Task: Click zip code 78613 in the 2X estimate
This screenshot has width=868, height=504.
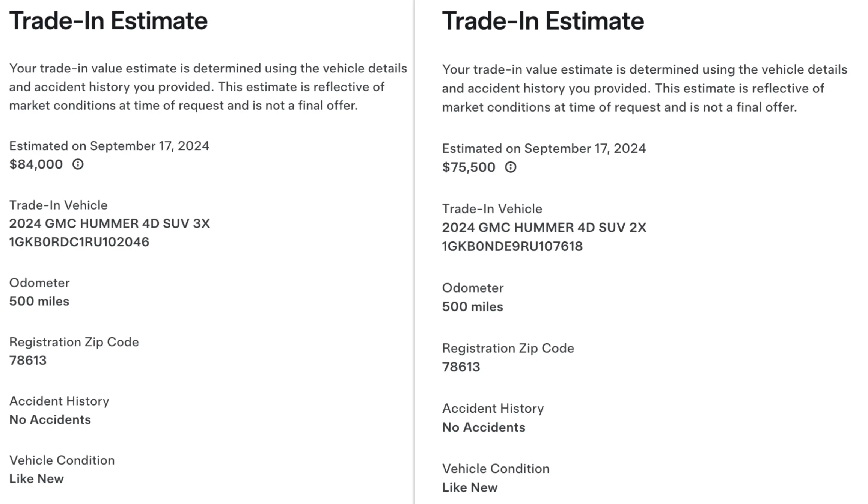Action: (x=461, y=367)
